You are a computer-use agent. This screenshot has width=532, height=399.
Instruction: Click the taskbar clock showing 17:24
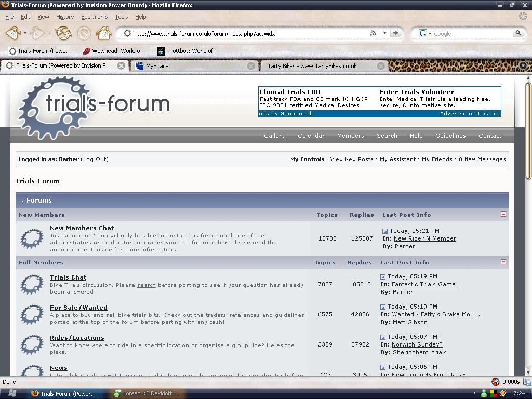point(518,394)
